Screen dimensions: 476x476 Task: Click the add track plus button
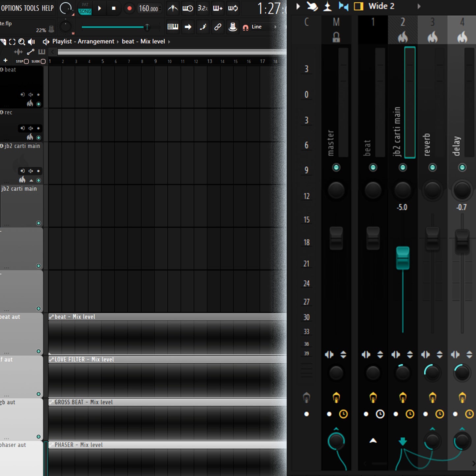tap(5, 60)
